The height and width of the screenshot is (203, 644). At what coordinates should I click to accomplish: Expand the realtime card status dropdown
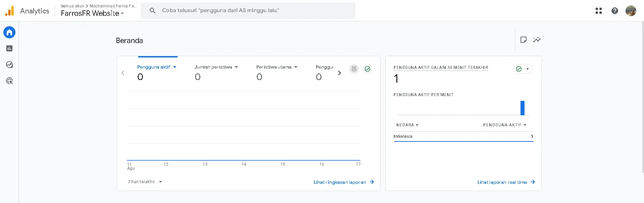tap(523, 69)
